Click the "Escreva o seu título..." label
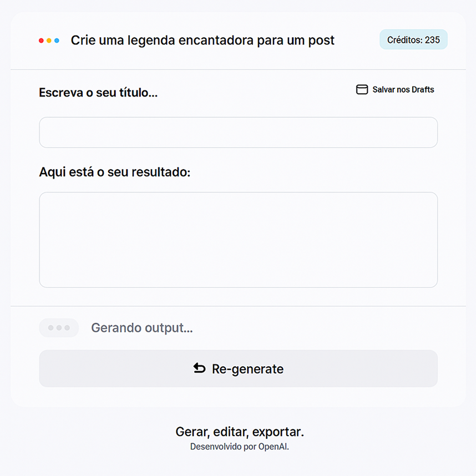 coord(98,93)
